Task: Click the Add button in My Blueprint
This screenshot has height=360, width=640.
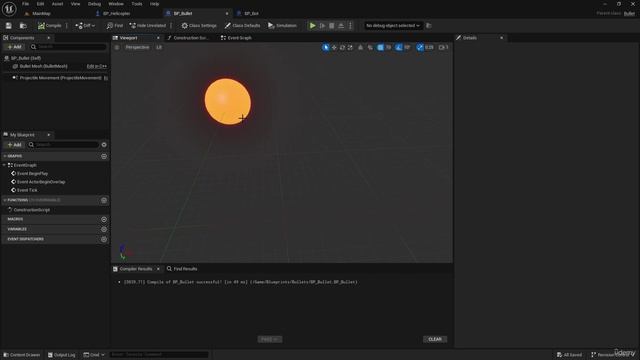Action: [14, 145]
